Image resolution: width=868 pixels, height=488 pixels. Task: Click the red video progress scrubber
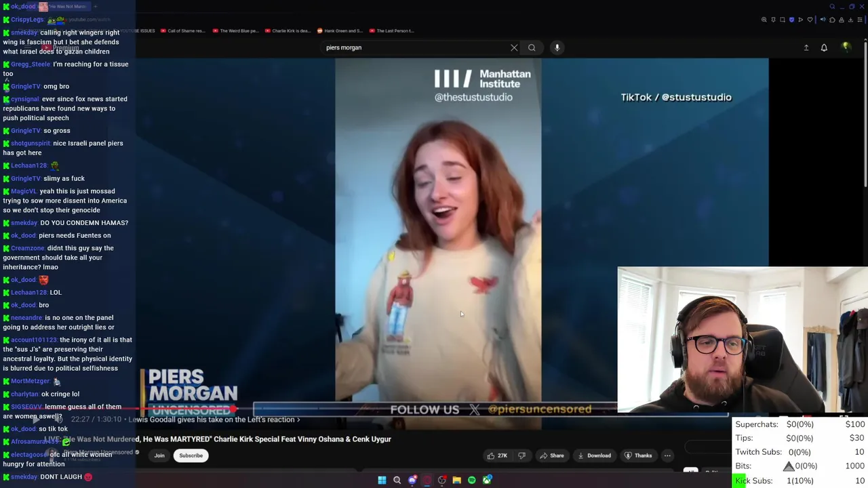point(234,409)
